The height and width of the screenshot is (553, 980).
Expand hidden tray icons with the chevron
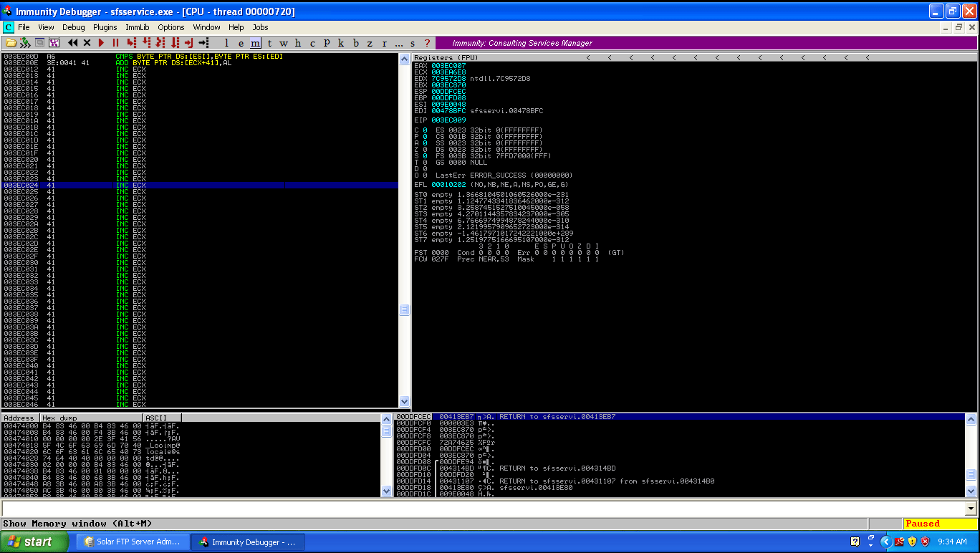tap(885, 542)
